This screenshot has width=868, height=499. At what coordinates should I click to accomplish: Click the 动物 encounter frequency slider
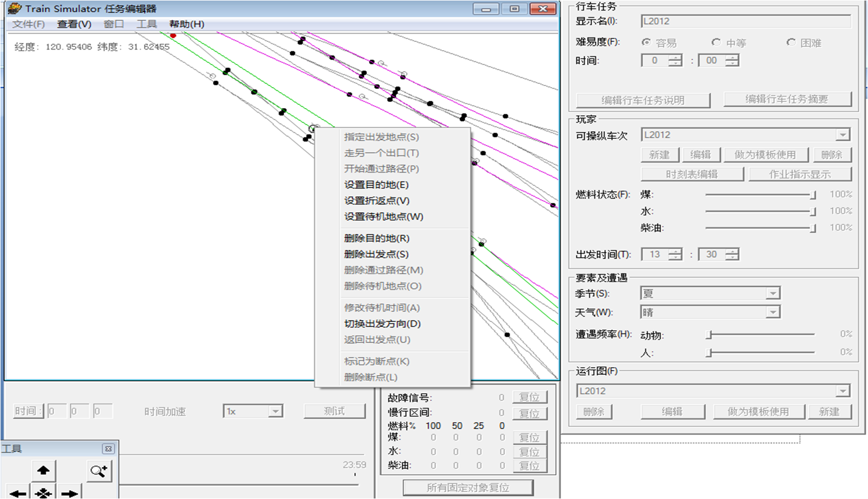[x=762, y=334]
